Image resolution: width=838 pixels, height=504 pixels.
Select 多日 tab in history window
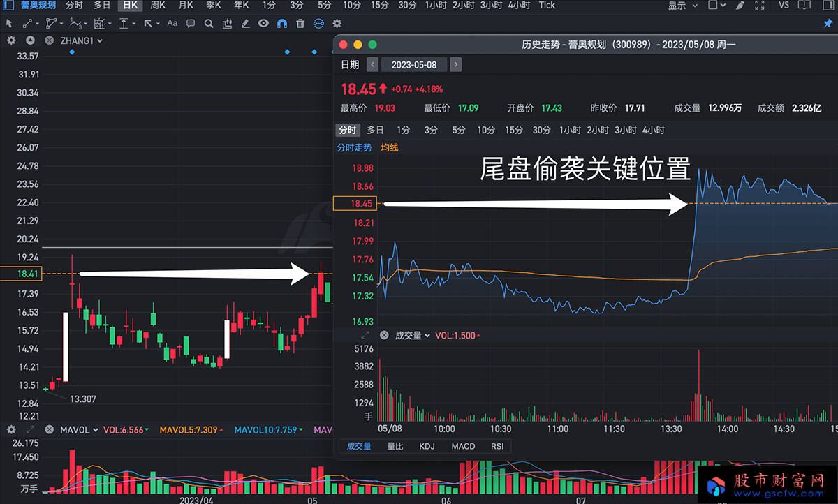tap(376, 130)
